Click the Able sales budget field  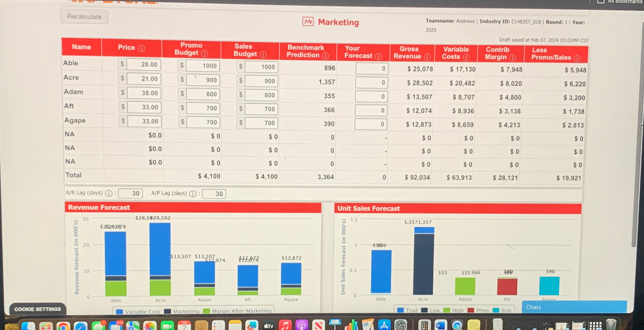click(x=261, y=67)
